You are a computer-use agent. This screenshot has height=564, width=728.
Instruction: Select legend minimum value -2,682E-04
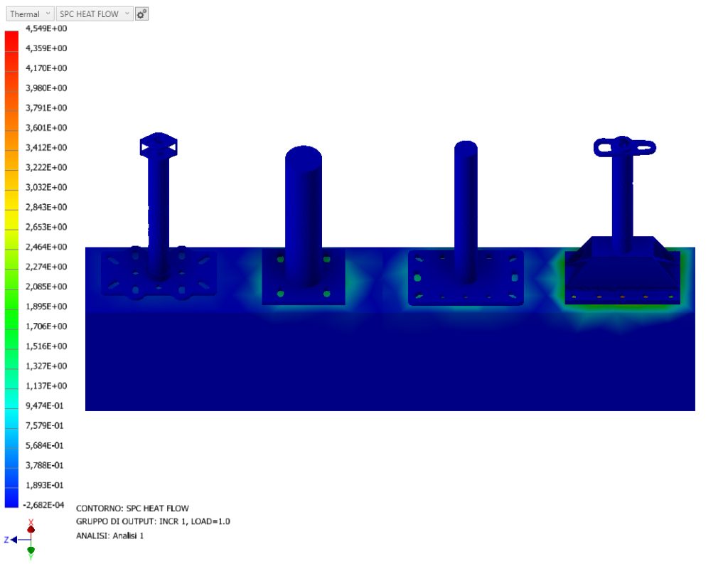[x=43, y=505]
